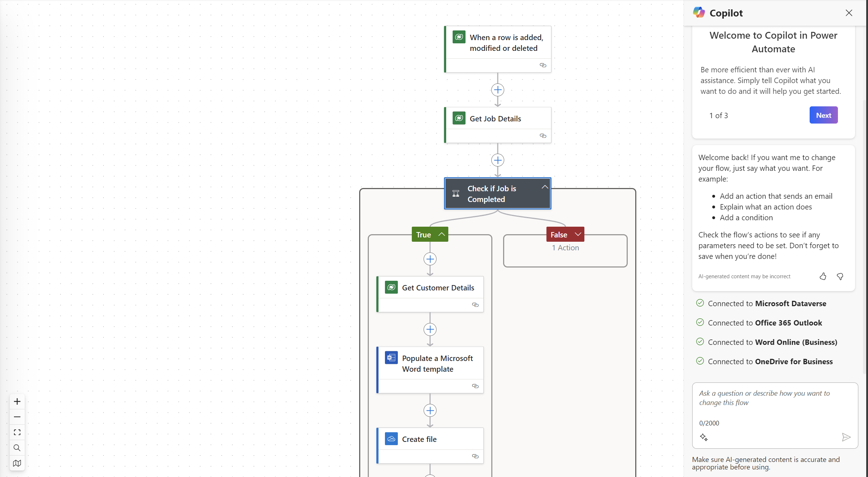Collapse the True branch
The width and height of the screenshot is (868, 477).
click(x=442, y=234)
